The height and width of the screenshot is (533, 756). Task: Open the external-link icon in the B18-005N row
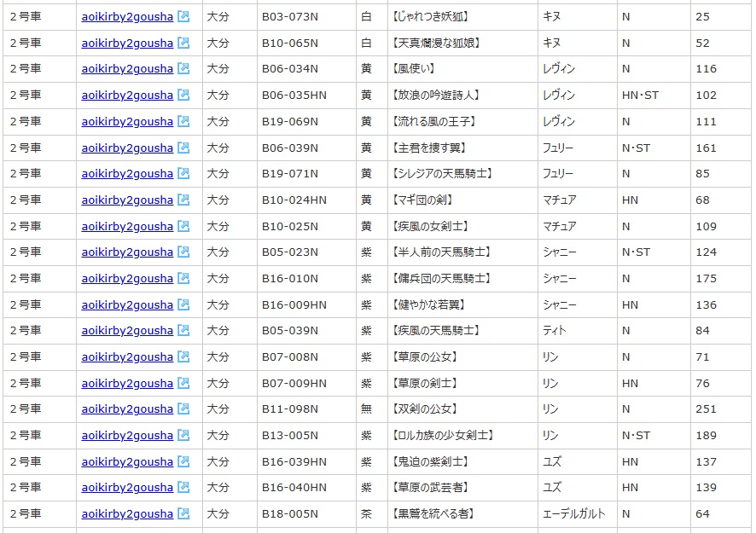point(183,513)
